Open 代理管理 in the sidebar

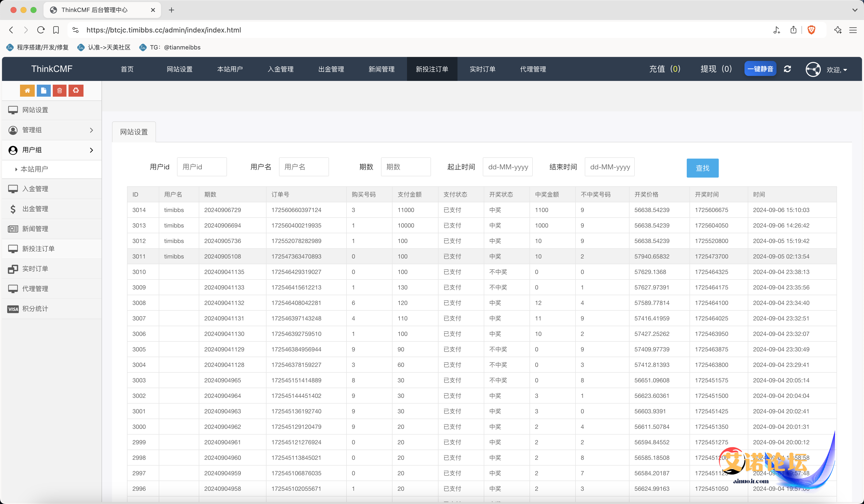click(x=52, y=288)
